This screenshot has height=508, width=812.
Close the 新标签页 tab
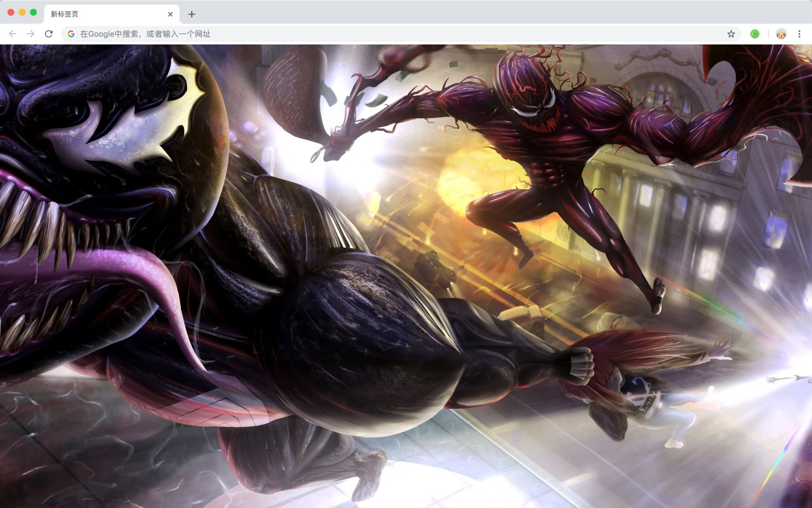coord(170,14)
